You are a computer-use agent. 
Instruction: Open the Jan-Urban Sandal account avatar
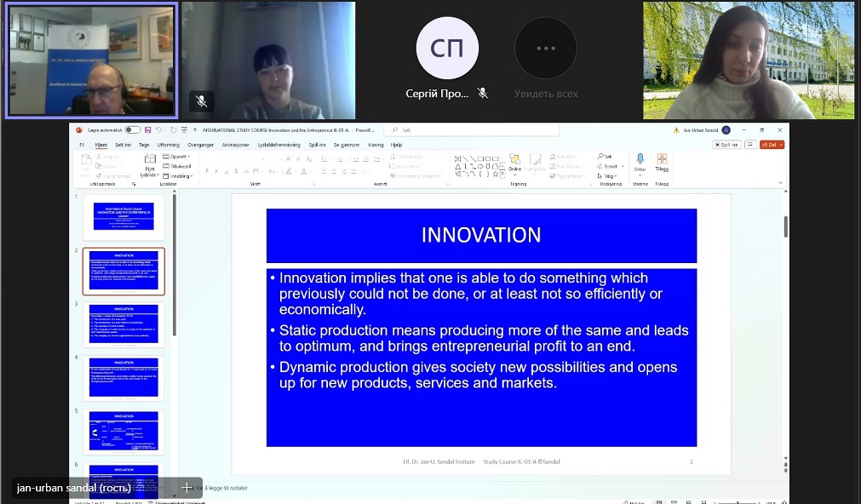tap(726, 130)
